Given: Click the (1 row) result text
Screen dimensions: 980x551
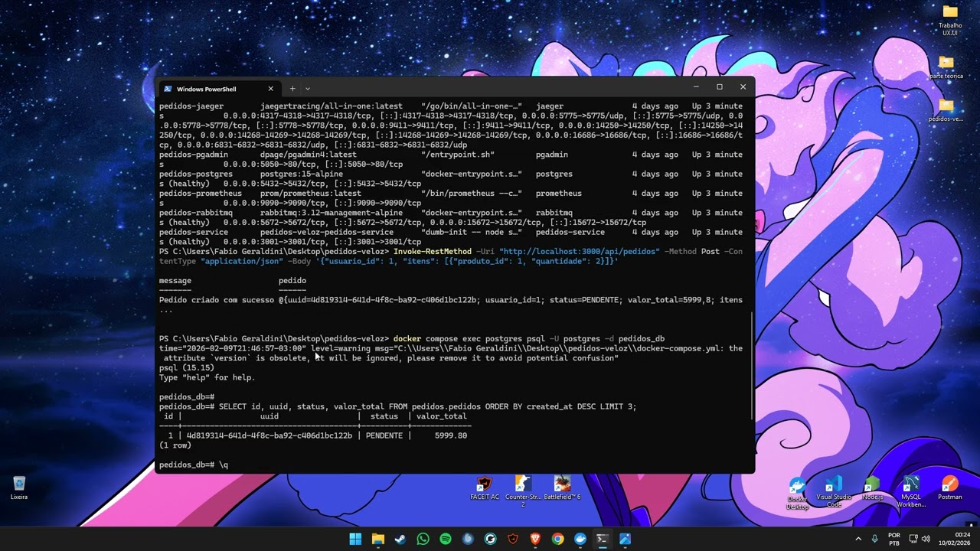Looking at the screenshot, I should (175, 445).
